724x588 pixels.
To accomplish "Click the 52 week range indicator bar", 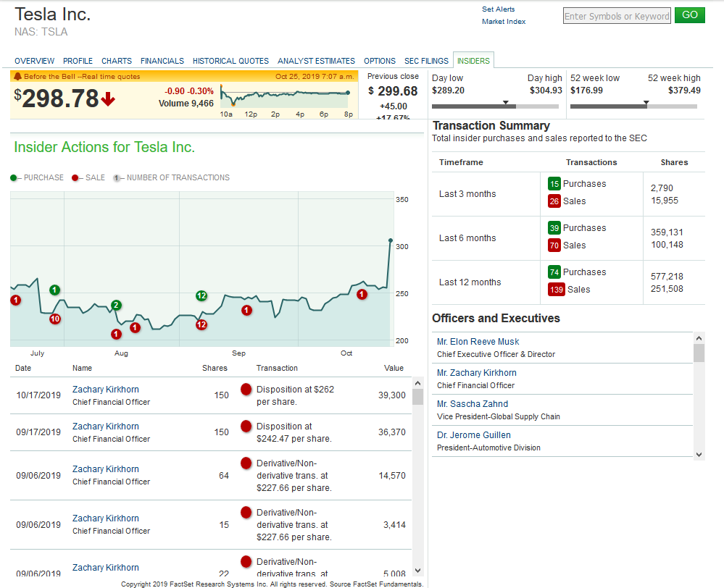I will (x=633, y=105).
